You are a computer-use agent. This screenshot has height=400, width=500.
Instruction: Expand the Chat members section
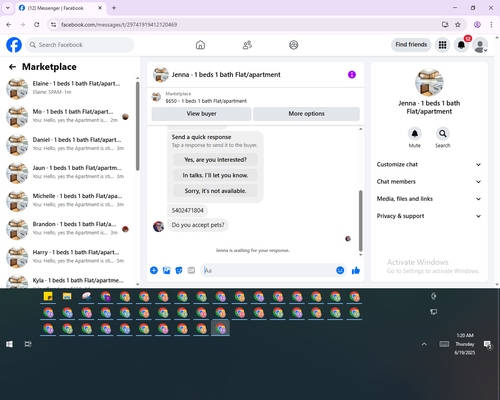(x=429, y=182)
